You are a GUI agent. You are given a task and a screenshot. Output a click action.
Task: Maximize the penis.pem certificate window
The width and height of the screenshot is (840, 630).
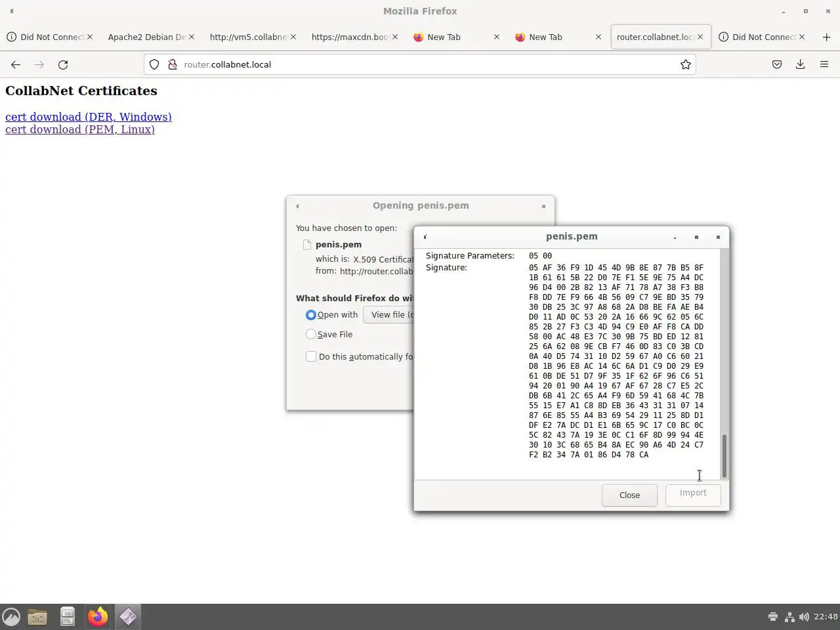[696, 237]
